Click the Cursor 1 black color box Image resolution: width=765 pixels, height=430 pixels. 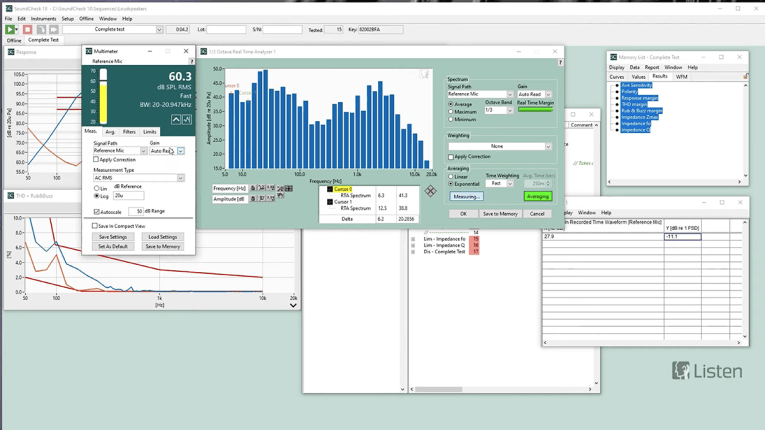pos(330,202)
